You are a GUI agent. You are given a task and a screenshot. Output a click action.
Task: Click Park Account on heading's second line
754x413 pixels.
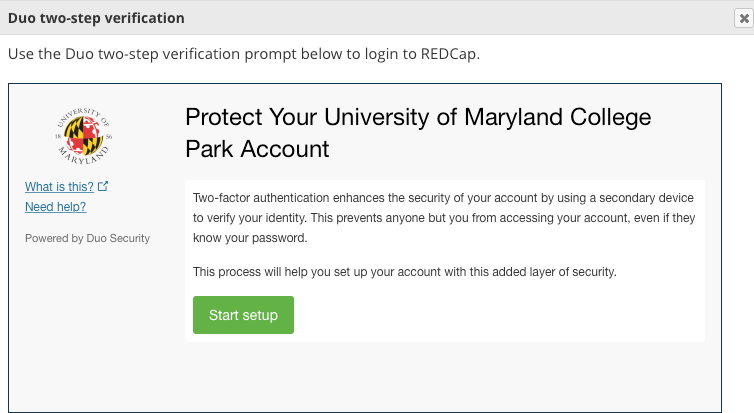click(x=257, y=149)
